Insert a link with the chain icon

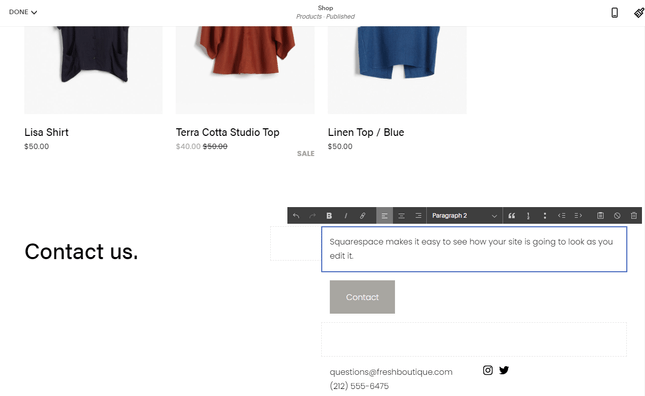(x=362, y=215)
